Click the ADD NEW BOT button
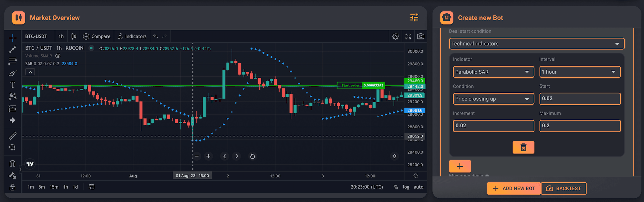 [x=514, y=188]
